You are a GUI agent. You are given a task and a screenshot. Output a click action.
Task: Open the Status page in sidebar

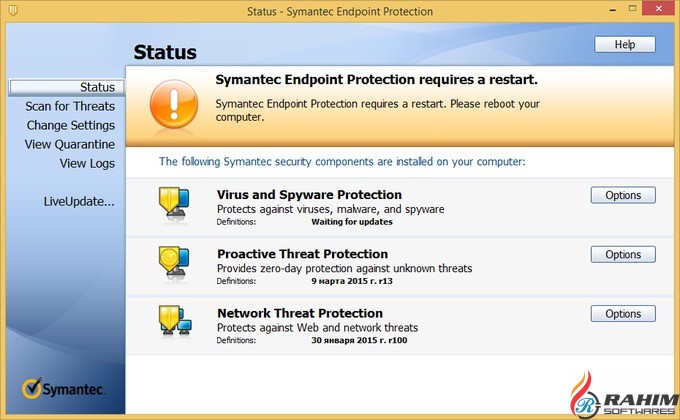(x=97, y=88)
